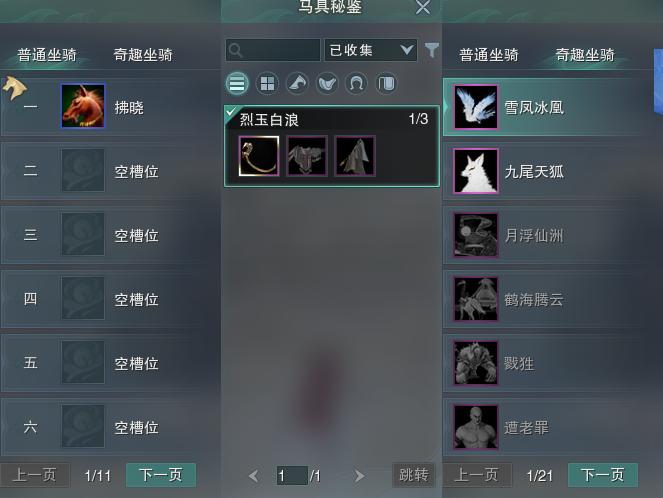Go to next page arrow in center pager
This screenshot has height=498, width=663.
point(359,476)
